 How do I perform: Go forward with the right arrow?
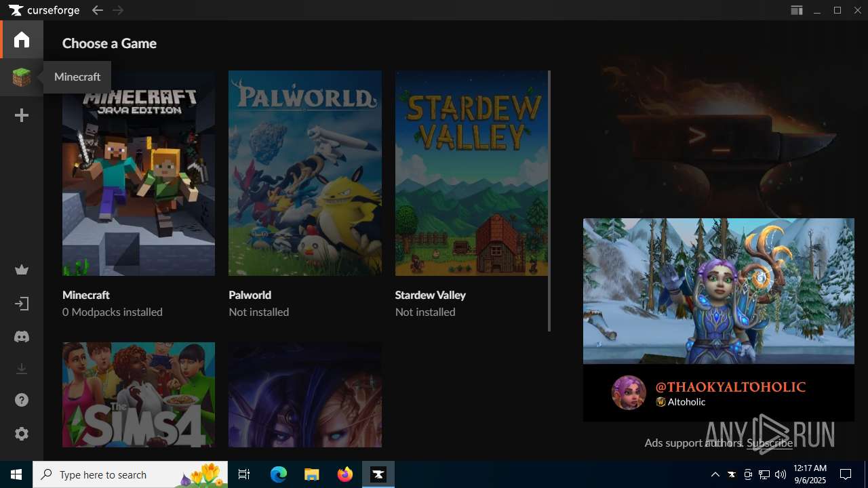tap(118, 10)
